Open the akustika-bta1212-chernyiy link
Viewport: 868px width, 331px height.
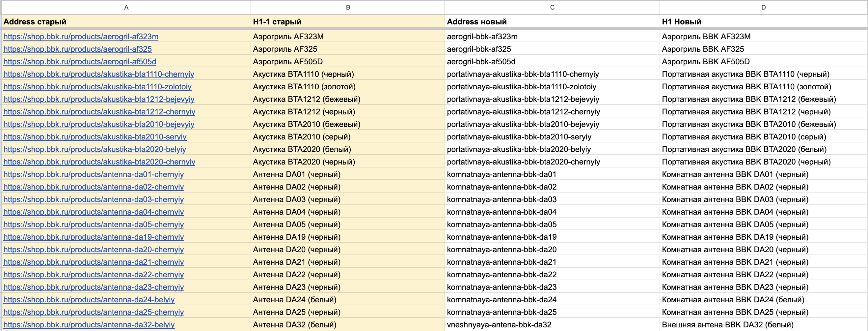coord(99,111)
